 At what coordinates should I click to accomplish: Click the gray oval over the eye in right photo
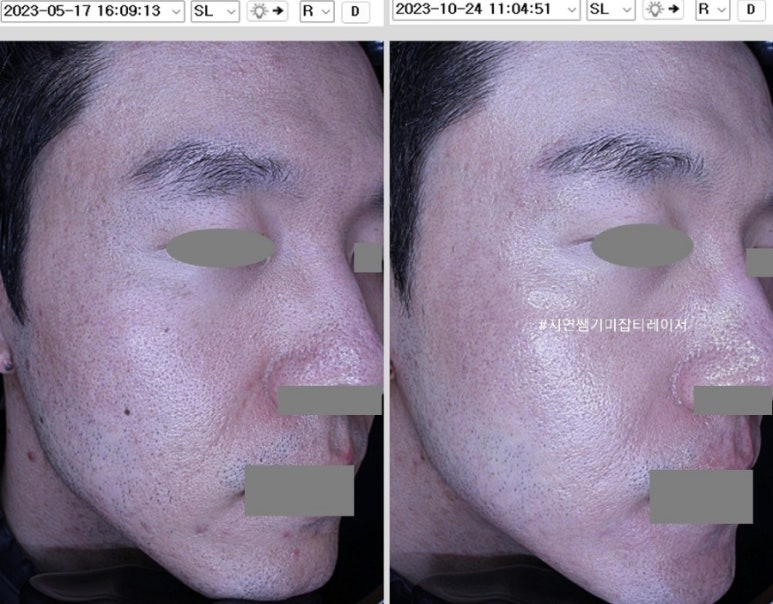tap(642, 244)
